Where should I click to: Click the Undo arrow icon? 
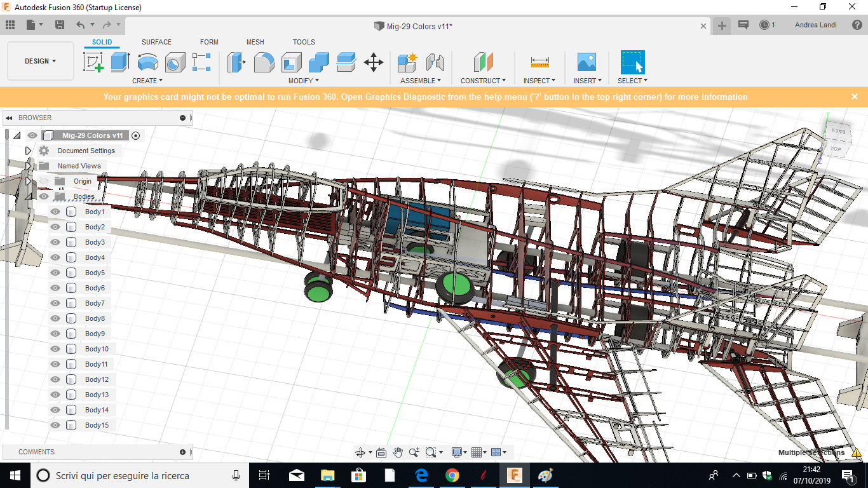pyautogui.click(x=80, y=25)
